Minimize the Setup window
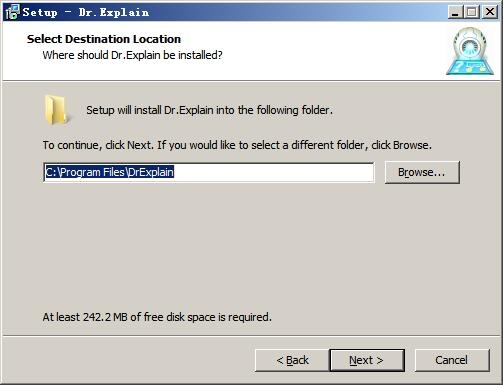The image size is (503, 385). [x=455, y=12]
